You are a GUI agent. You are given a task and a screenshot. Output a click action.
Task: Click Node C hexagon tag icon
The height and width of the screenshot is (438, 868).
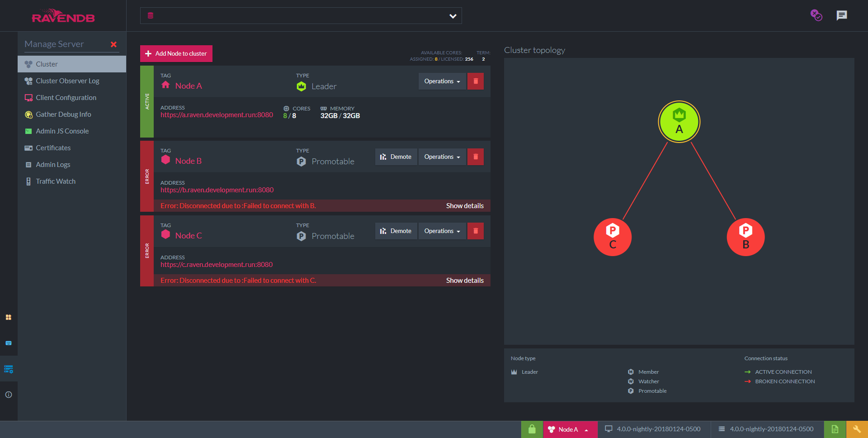165,234
